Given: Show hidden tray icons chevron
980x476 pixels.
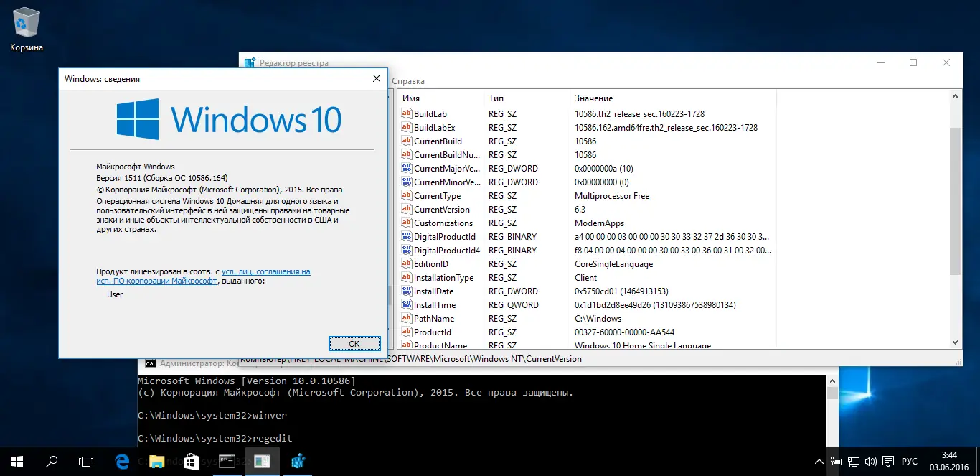Looking at the screenshot, I should tap(819, 462).
